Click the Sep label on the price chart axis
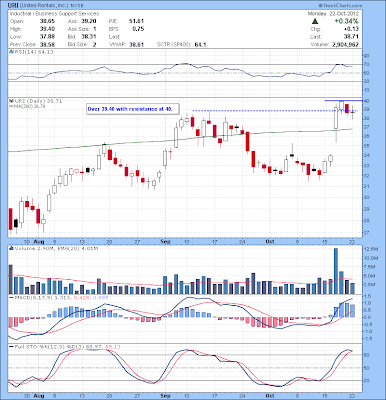This screenshot has height=400, width=386. pyautogui.click(x=165, y=241)
